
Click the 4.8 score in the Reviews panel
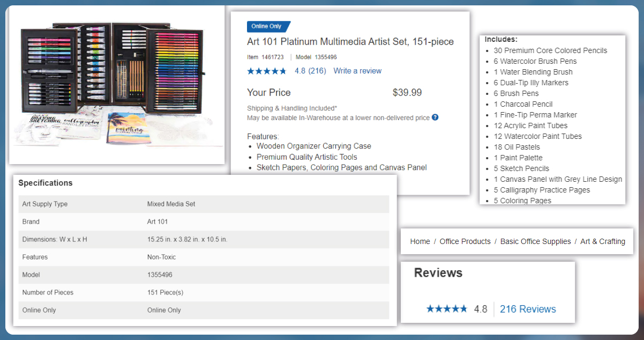pyautogui.click(x=481, y=309)
